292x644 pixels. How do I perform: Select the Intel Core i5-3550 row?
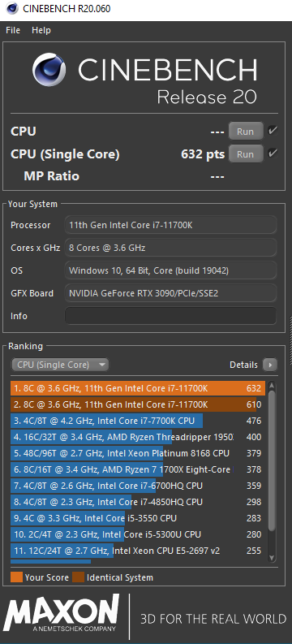138,518
